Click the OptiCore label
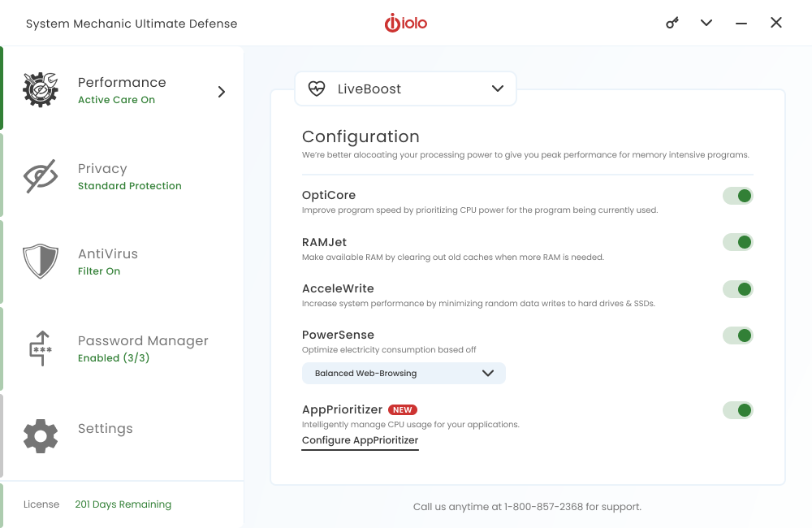Image resolution: width=812 pixels, height=528 pixels. click(x=329, y=195)
